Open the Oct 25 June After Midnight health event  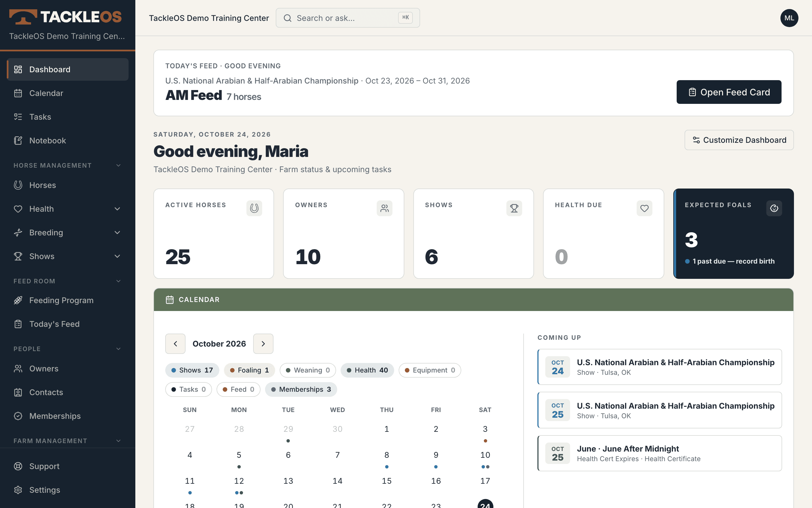point(660,454)
